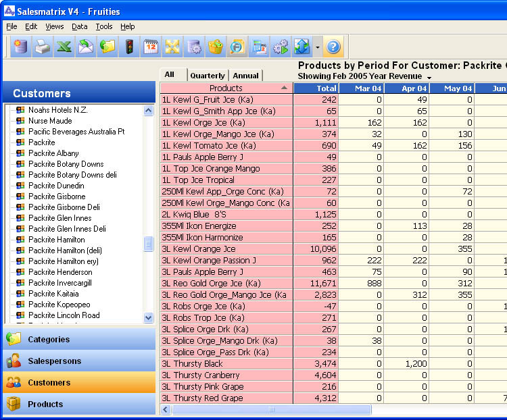Click the new database icon in toolbar
Viewport: 507px width, 420px height.
coord(21,47)
